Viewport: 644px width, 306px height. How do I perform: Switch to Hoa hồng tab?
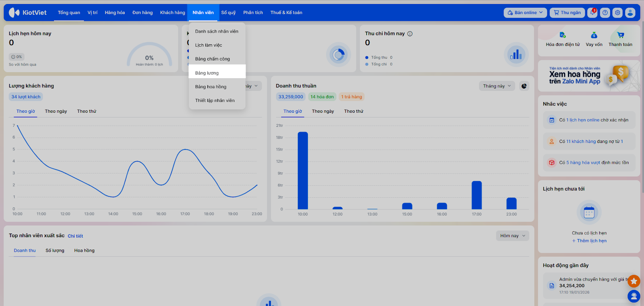[84, 250]
